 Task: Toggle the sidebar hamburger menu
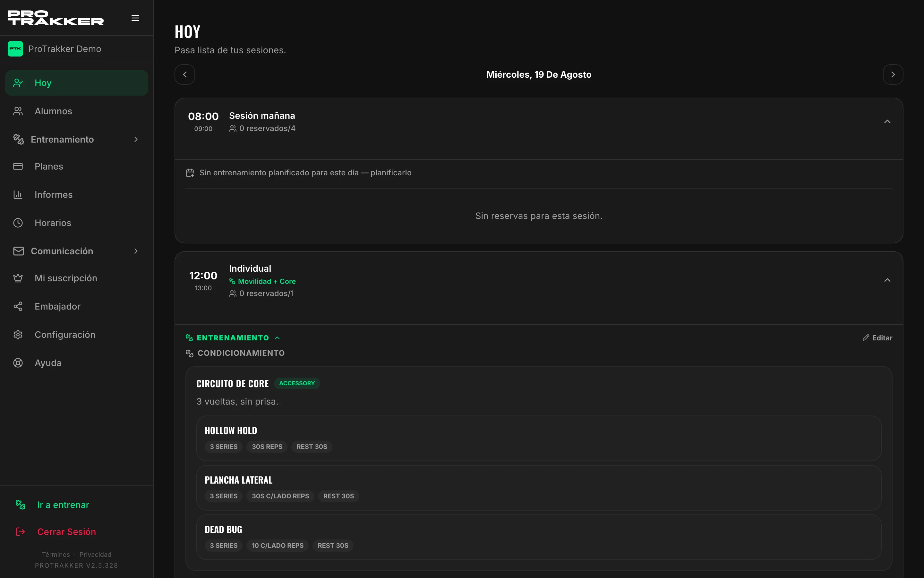[135, 18]
